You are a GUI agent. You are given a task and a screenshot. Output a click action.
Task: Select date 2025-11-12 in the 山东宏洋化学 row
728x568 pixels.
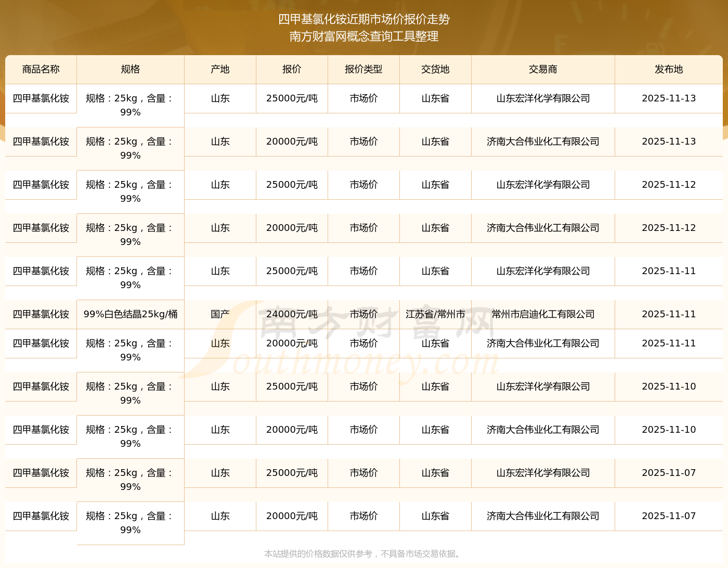click(669, 185)
